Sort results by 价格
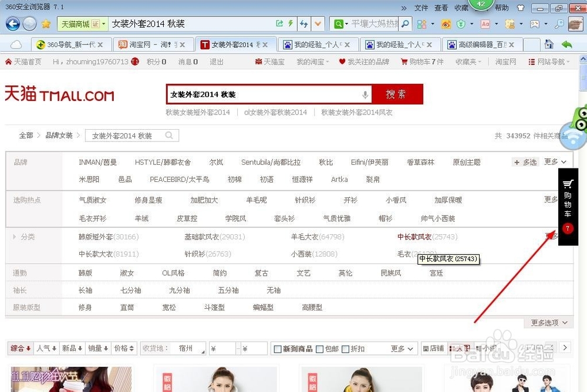This screenshot has height=392, width=587. 124,349
